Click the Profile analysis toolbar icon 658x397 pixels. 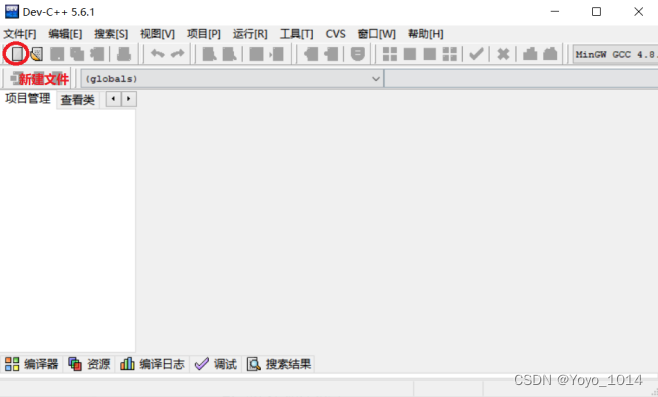(x=530, y=54)
